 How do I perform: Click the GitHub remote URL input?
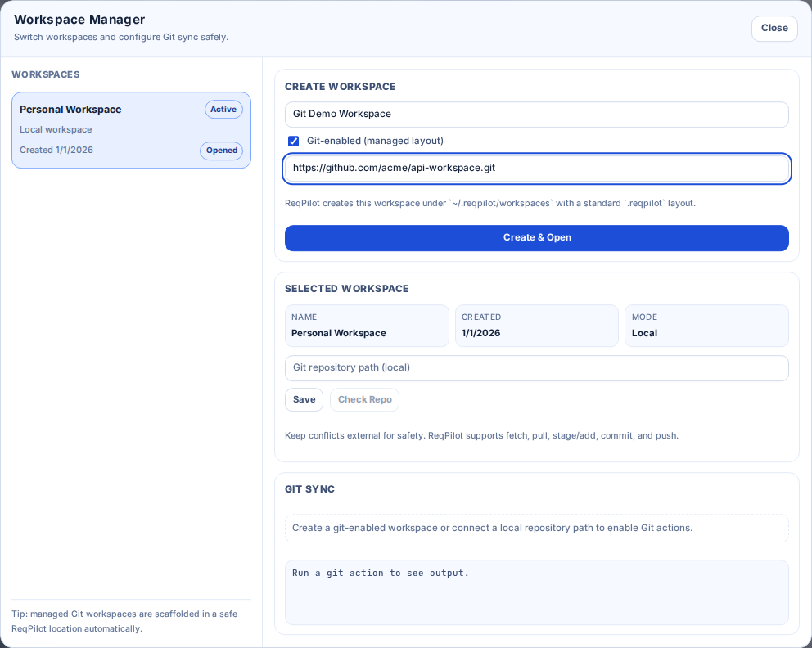536,169
